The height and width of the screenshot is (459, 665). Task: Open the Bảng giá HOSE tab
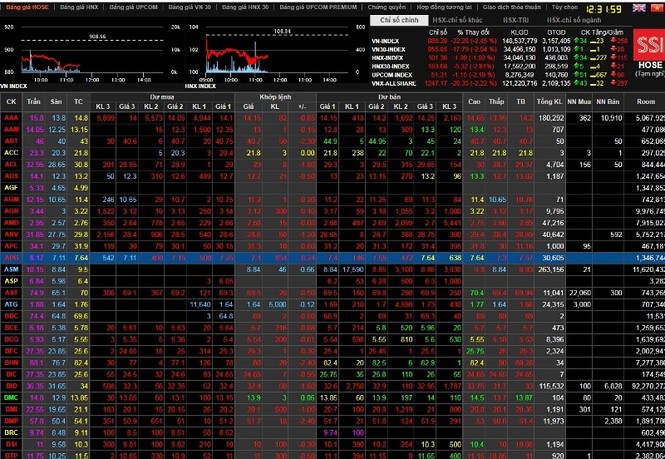pos(28,8)
